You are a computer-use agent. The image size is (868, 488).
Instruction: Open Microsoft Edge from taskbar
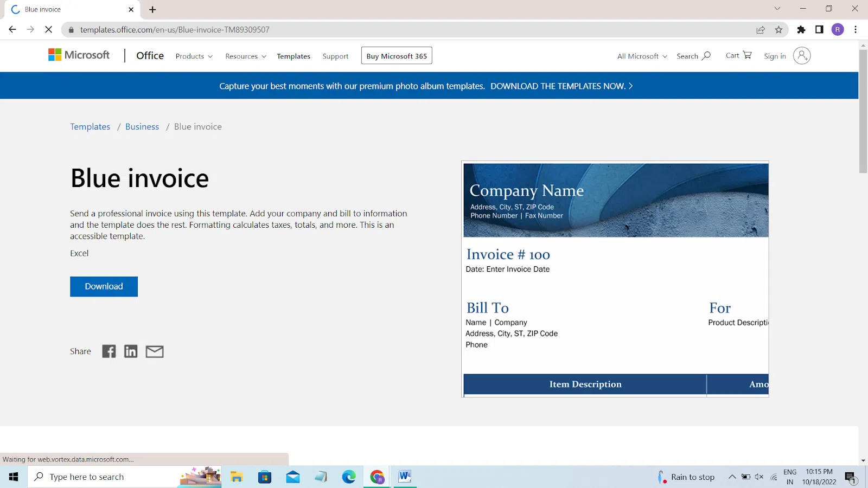pos(349,477)
